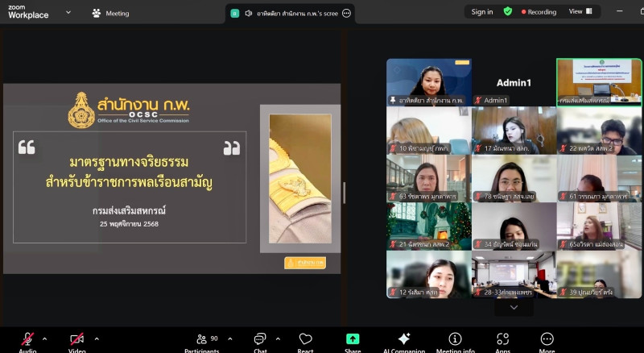Click the Sign in button
The height and width of the screenshot is (353, 644).
click(482, 12)
